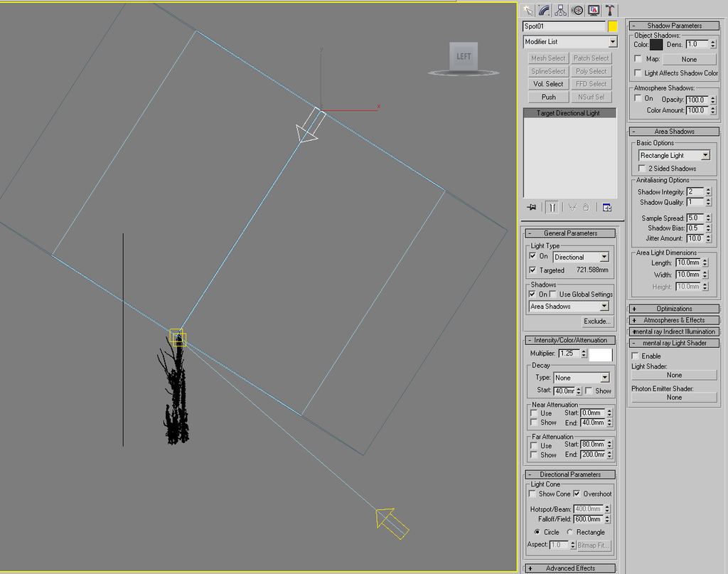This screenshot has width=728, height=574.
Task: Open the Motion panel tab
Action: (x=577, y=10)
